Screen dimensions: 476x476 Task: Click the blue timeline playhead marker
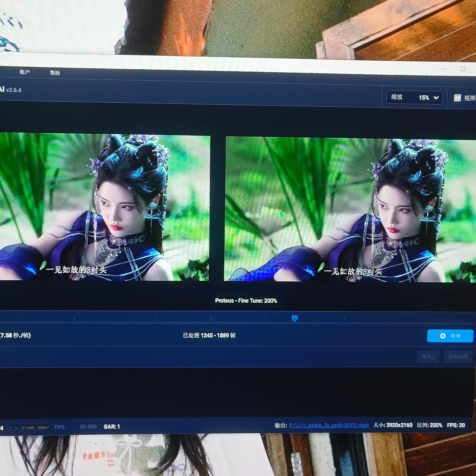[295, 318]
